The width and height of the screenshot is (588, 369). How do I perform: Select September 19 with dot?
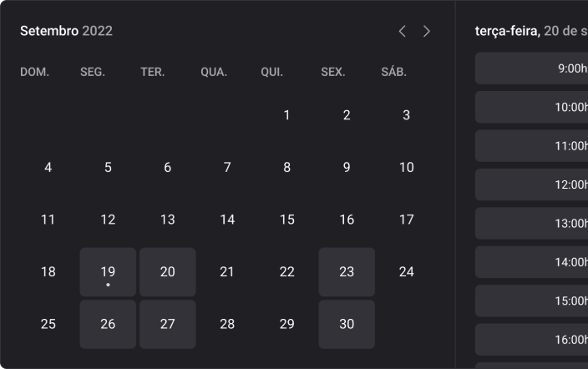[108, 272]
